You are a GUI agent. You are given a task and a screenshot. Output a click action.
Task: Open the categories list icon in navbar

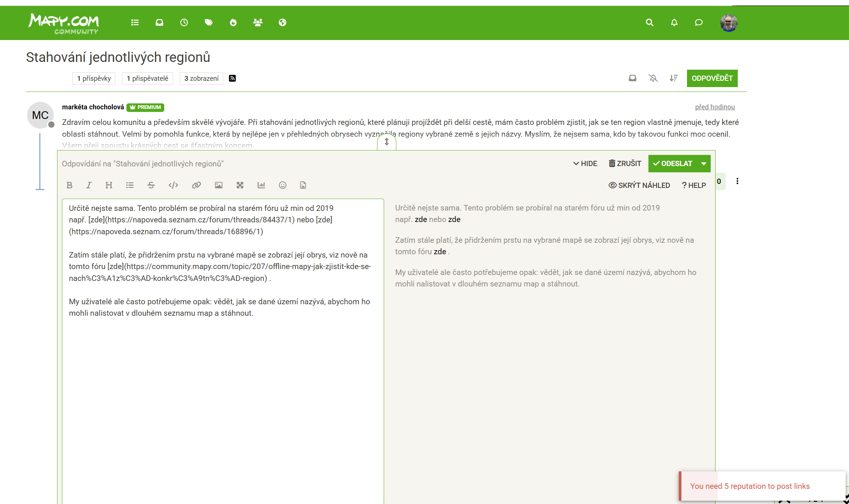135,23
